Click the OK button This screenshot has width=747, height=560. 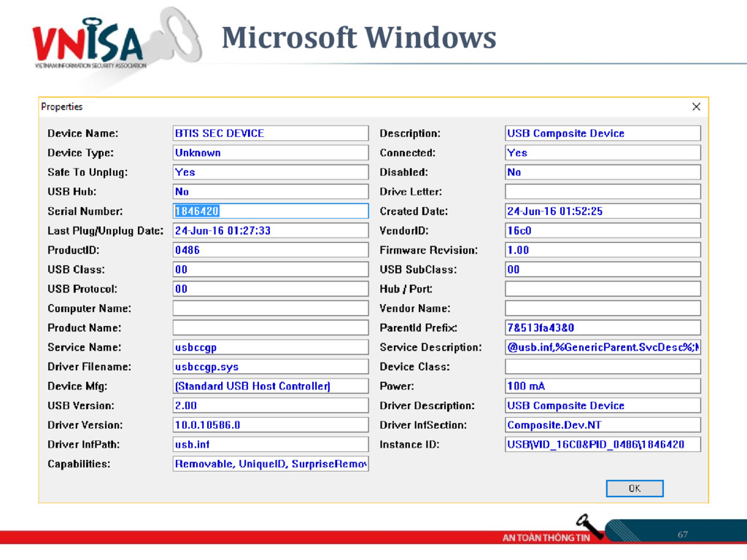(635, 488)
